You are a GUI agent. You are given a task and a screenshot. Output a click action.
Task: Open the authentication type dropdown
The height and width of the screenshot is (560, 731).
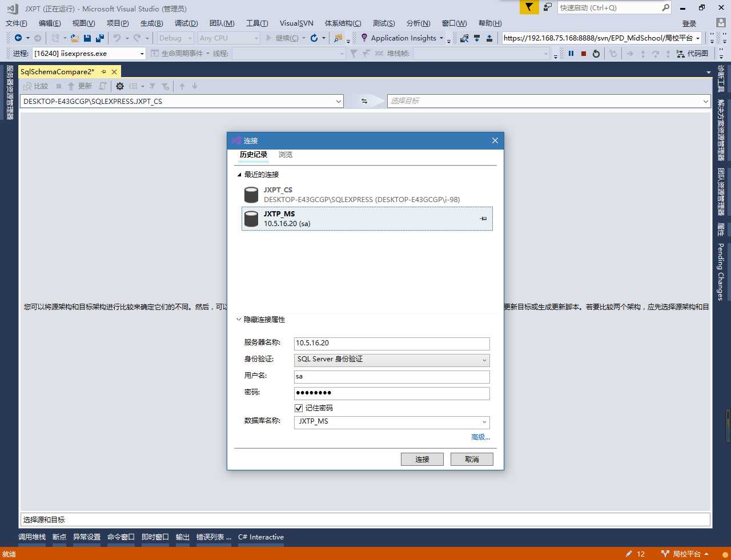pos(484,360)
